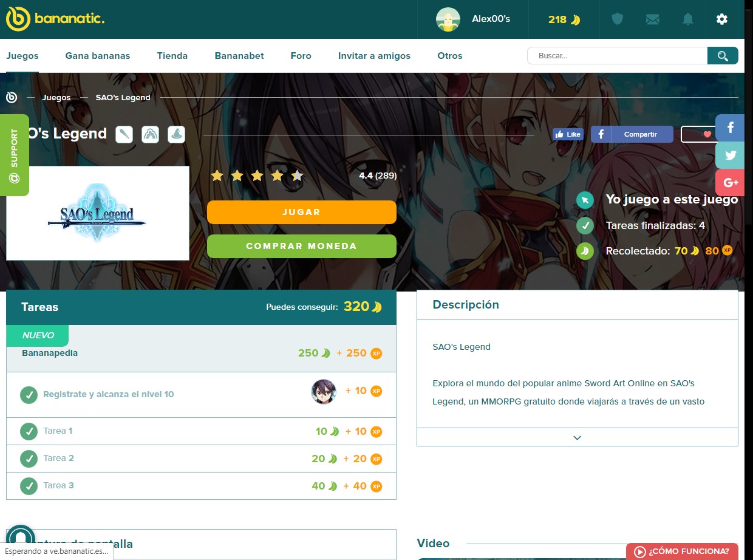The image size is (753, 560).
Task: Focus the Buscar search field
Action: tap(618, 56)
